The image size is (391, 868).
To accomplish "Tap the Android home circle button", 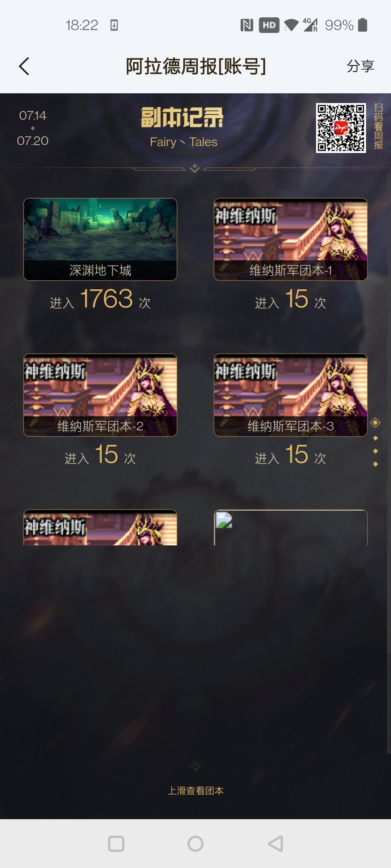I will 195,844.
